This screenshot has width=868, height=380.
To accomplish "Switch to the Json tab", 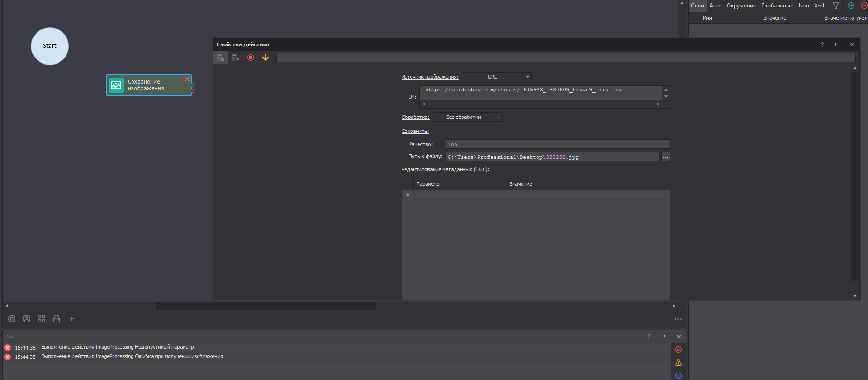I will pos(803,6).
